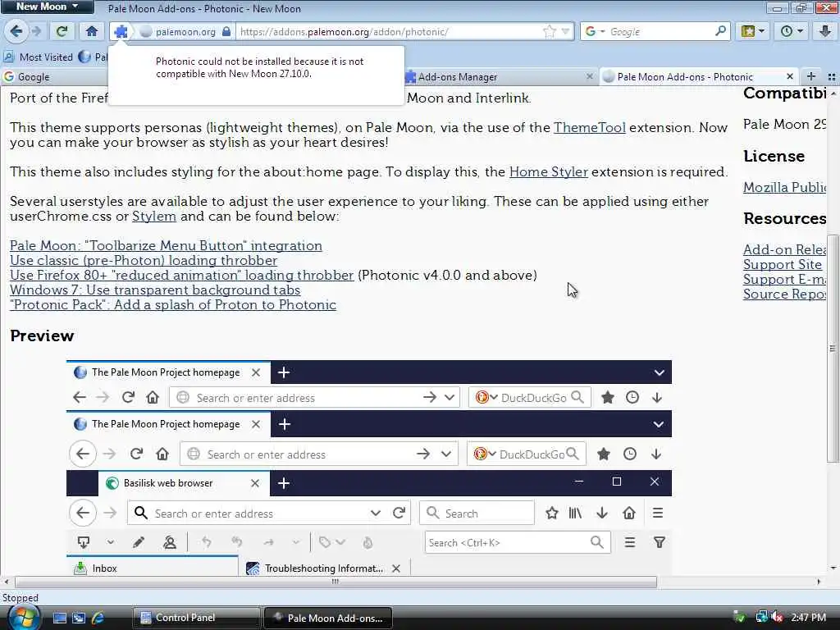Click the palemoon.org site identity label

tap(185, 32)
